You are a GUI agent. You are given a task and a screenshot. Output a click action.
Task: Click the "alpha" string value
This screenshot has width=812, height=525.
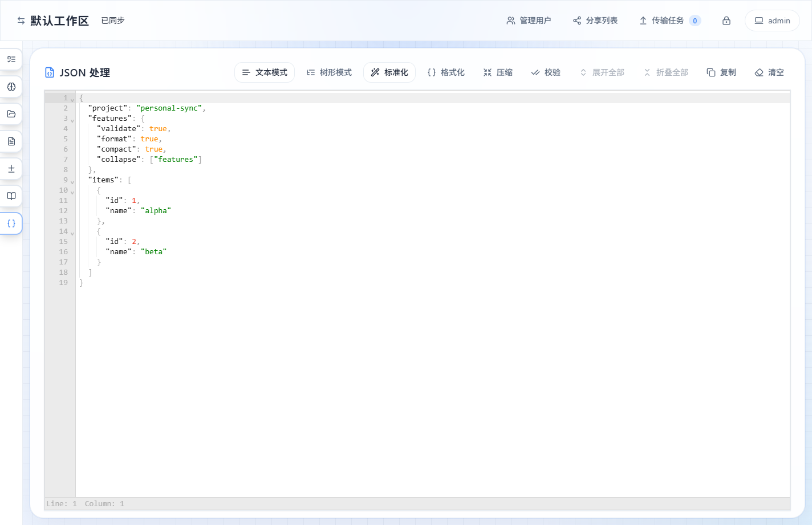pos(156,211)
